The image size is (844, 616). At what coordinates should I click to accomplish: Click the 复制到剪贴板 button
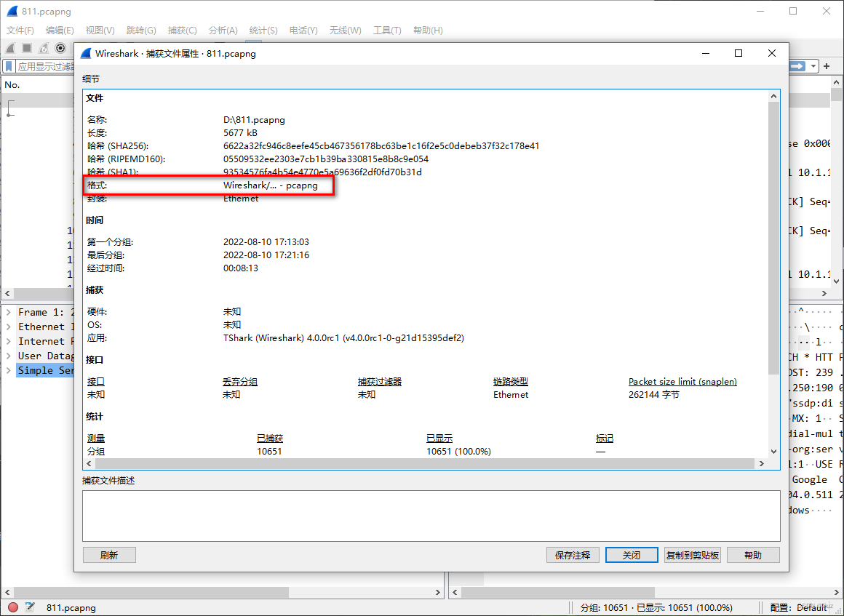692,555
